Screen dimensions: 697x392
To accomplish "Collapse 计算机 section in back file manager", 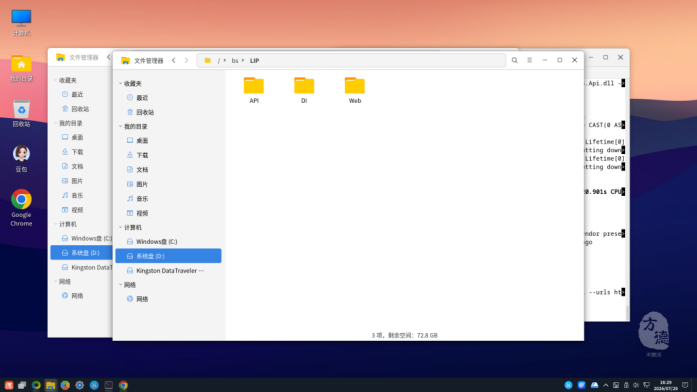I will tap(56, 224).
